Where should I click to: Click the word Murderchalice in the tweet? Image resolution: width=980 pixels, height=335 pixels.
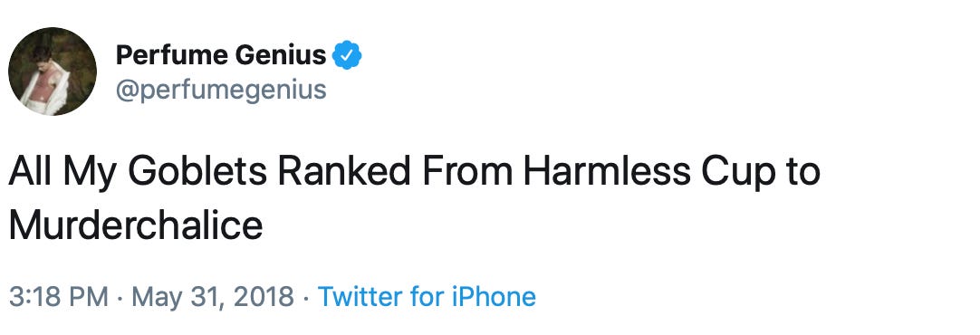136,225
